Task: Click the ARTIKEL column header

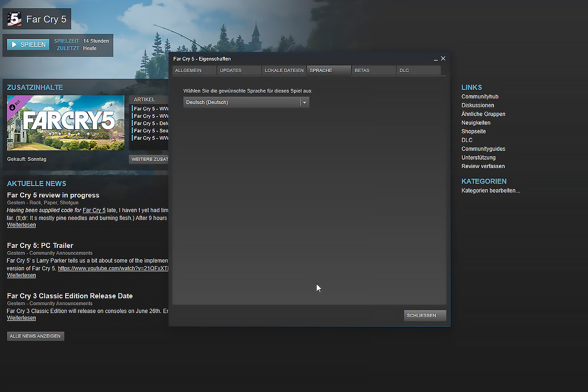Action: [x=149, y=99]
